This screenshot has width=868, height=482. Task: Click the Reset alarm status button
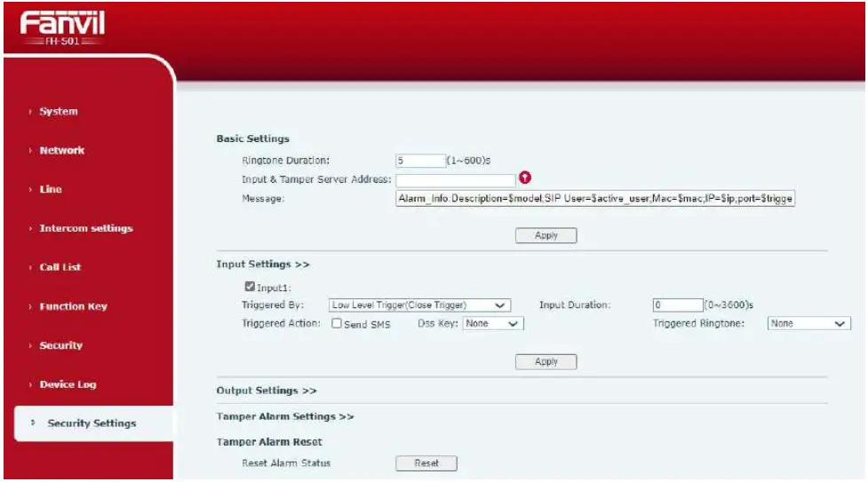[426, 463]
